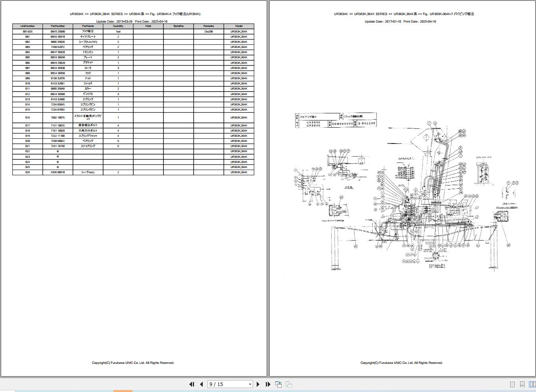Click the Model column header

click(239, 26)
